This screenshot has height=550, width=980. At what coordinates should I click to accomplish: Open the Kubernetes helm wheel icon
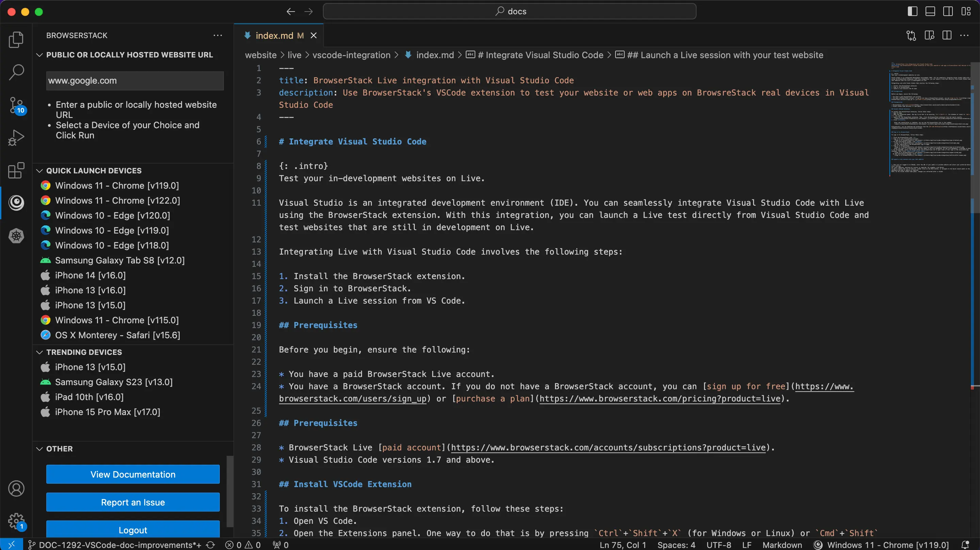coord(16,236)
